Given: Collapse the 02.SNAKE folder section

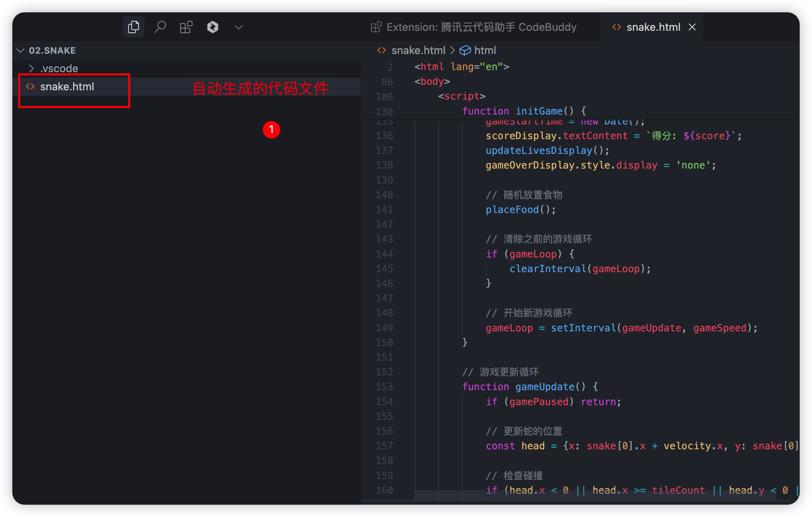Looking at the screenshot, I should pyautogui.click(x=21, y=51).
